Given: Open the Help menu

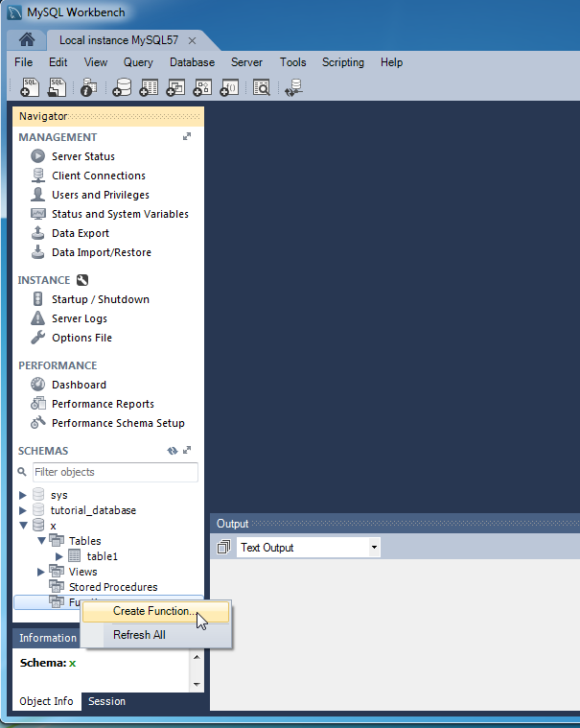Looking at the screenshot, I should 391,62.
